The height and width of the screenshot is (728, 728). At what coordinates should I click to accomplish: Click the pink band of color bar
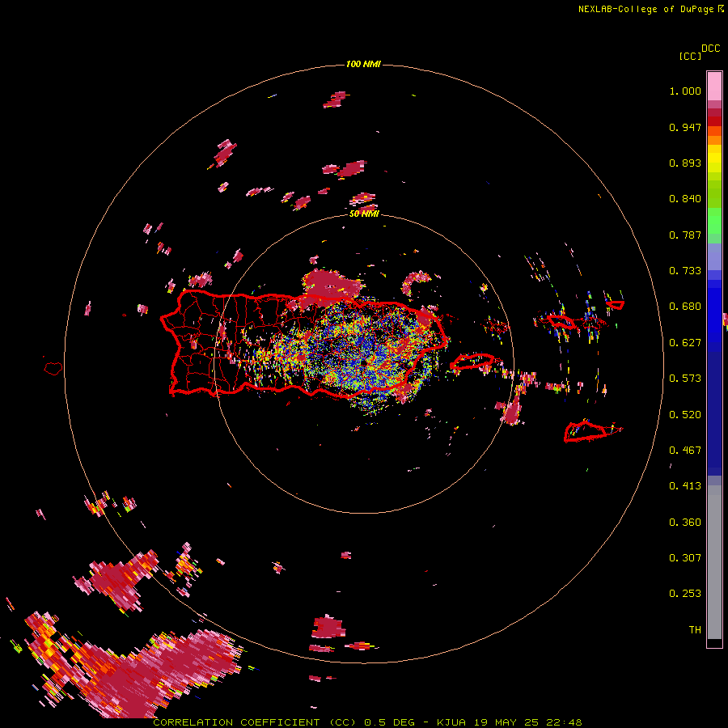click(714, 86)
